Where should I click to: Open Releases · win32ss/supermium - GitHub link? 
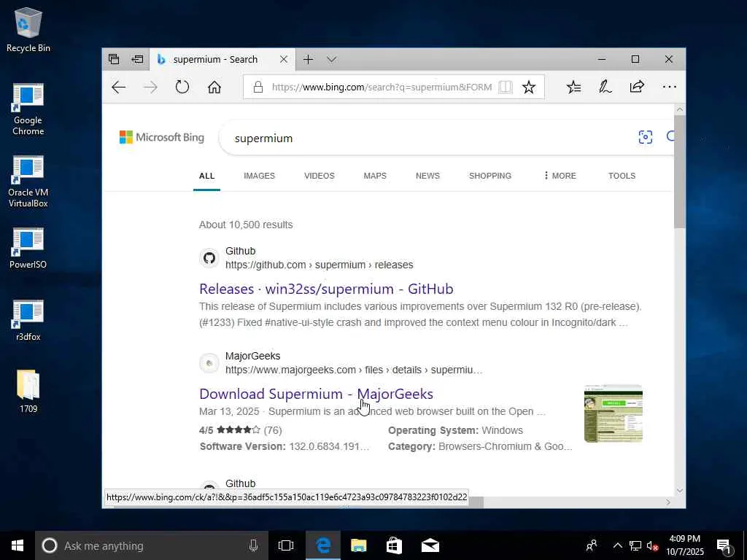pyautogui.click(x=326, y=289)
